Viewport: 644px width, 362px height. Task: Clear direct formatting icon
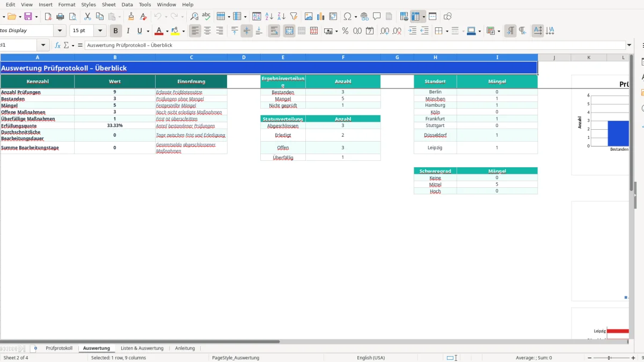click(143, 17)
